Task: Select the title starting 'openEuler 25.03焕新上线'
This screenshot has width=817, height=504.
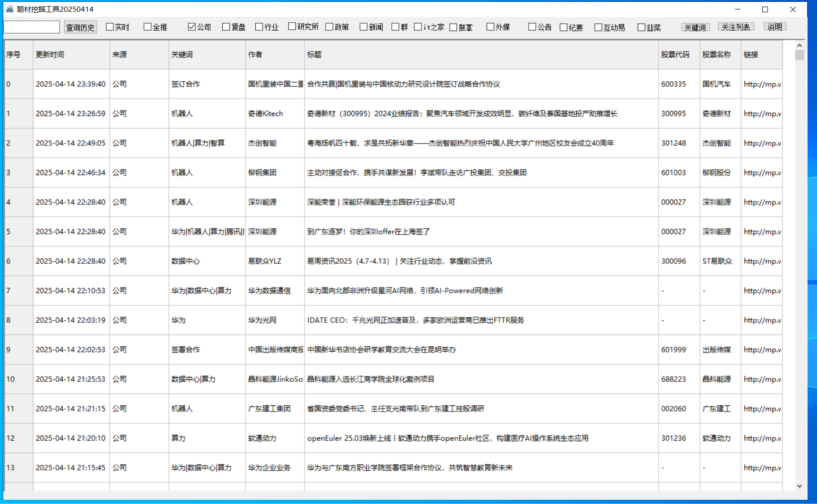Action: point(447,438)
